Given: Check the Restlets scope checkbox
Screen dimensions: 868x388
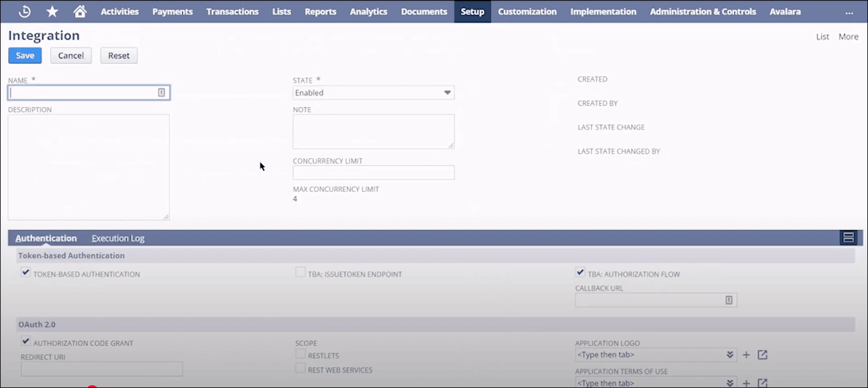Looking at the screenshot, I should click(x=300, y=354).
